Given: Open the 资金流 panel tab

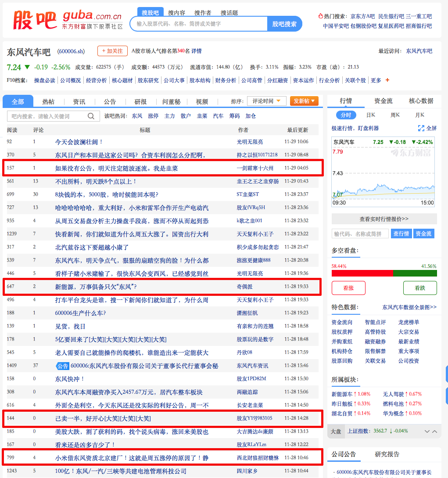Looking at the screenshot, I should coord(383,101).
